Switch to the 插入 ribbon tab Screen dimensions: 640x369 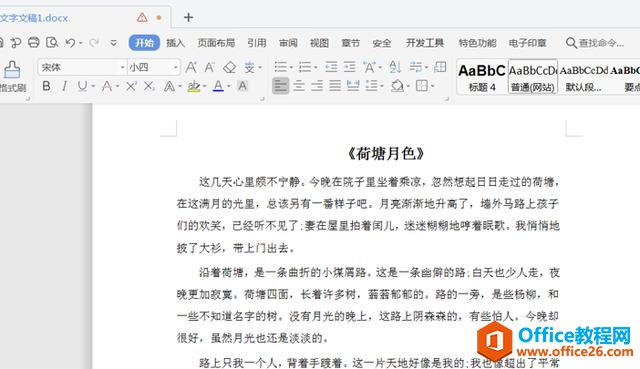click(176, 42)
